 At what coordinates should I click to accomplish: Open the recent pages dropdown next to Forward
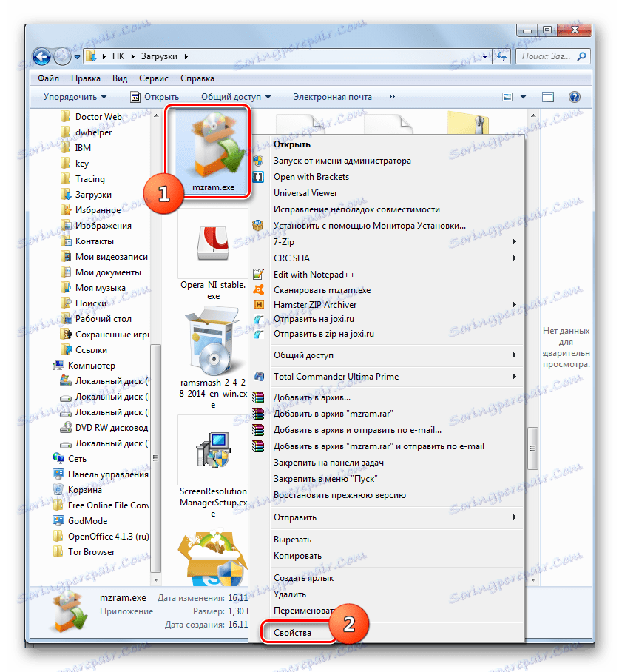click(x=77, y=56)
